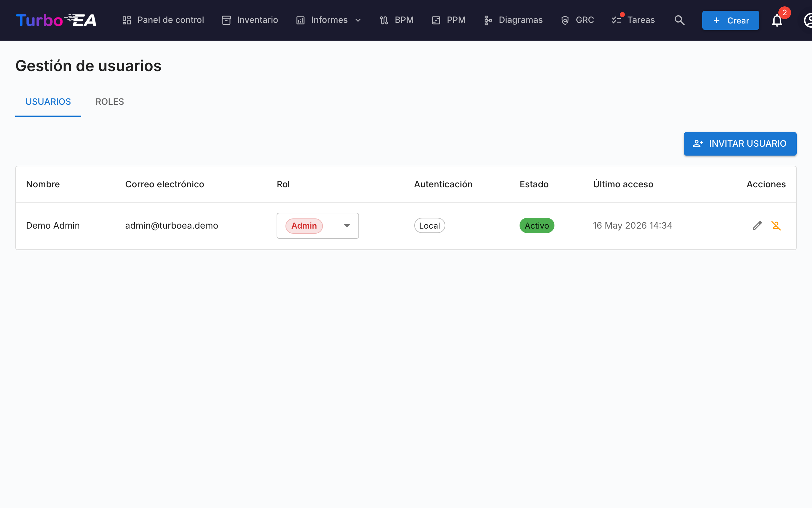Image resolution: width=812 pixels, height=508 pixels.
Task: Select the Demo Admin name cell
Action: click(53, 225)
